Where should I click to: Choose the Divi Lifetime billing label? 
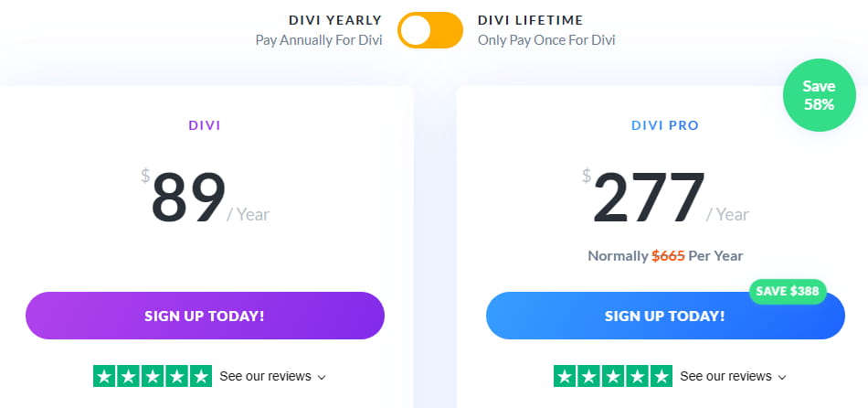pyautogui.click(x=530, y=20)
